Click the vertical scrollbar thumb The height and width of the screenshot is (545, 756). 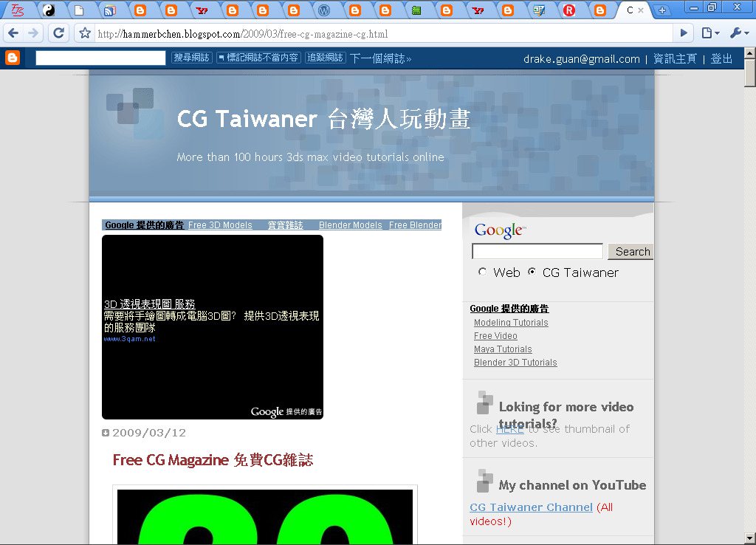(750, 73)
